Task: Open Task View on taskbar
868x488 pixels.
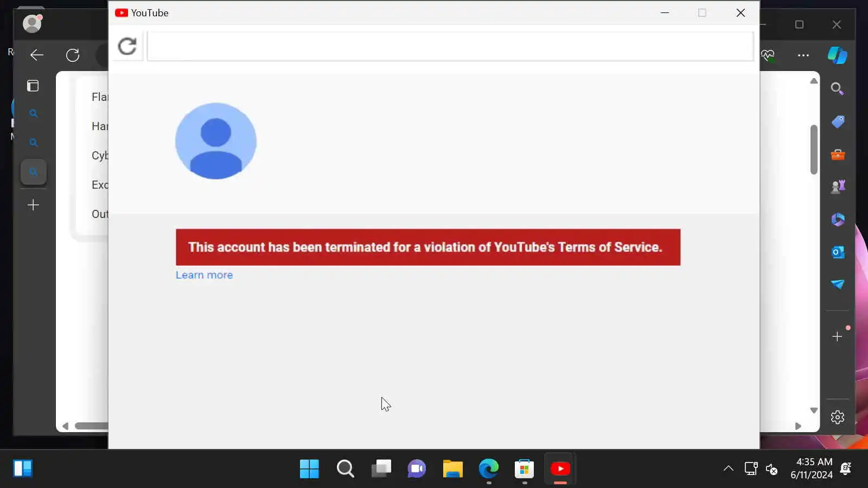Action: (381, 468)
